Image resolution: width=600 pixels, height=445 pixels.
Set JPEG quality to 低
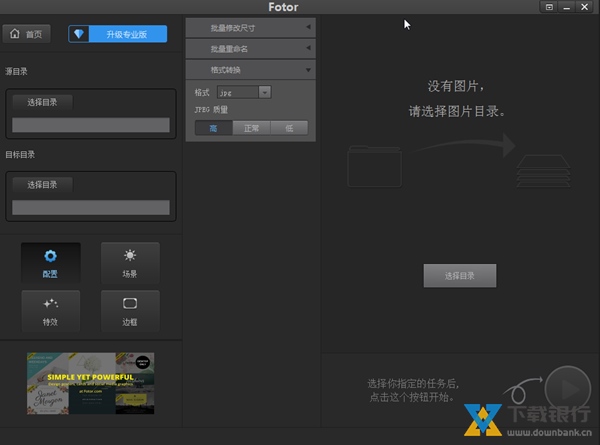tap(289, 128)
